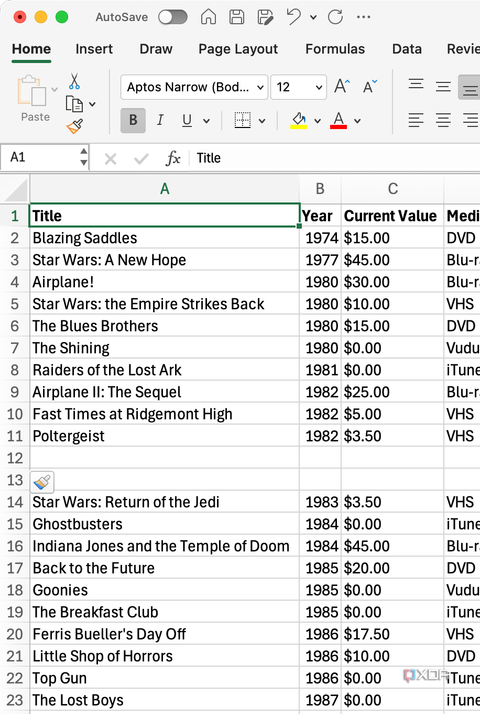Image resolution: width=480 pixels, height=714 pixels.
Task: Click the Cut scissors icon
Action: [x=74, y=81]
